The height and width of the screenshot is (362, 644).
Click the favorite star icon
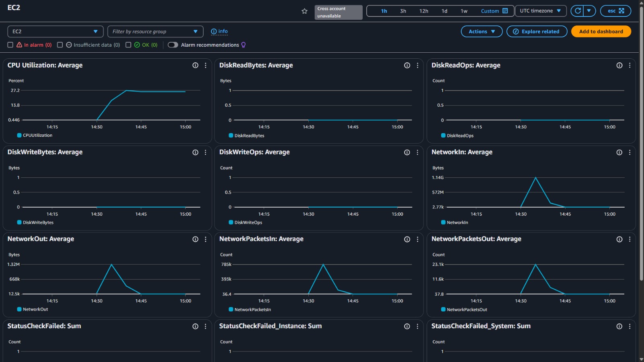304,11
